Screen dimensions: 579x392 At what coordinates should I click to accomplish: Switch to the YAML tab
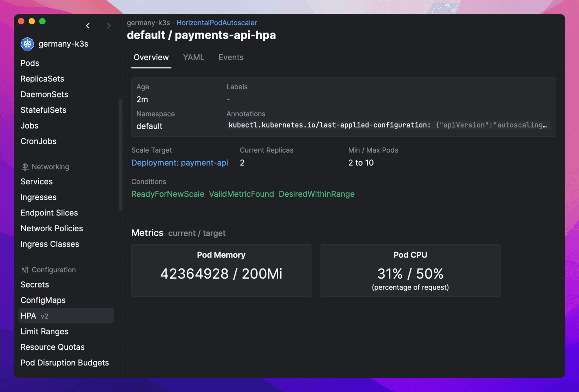[x=193, y=57]
